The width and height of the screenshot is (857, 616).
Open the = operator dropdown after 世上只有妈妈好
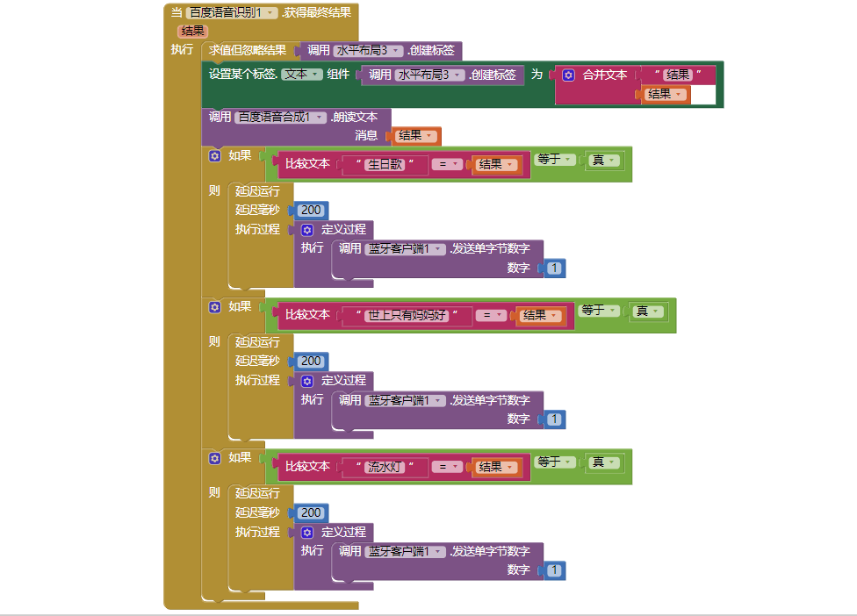pyautogui.click(x=492, y=316)
